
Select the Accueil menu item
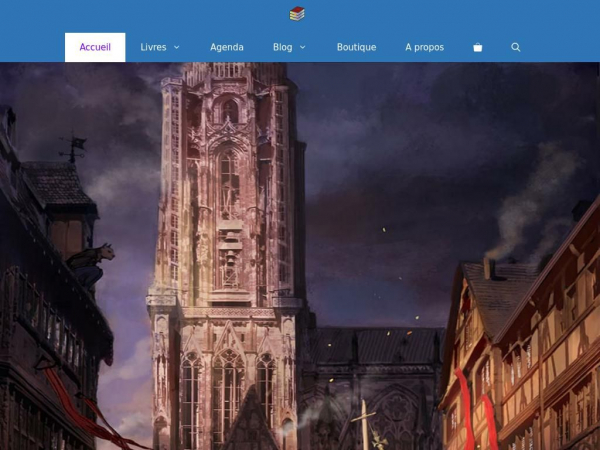click(x=95, y=47)
